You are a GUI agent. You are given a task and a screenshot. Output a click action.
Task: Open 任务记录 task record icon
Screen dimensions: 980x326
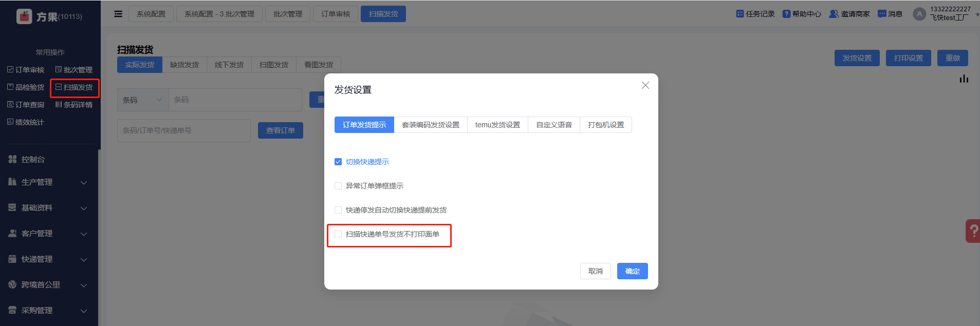coord(740,14)
